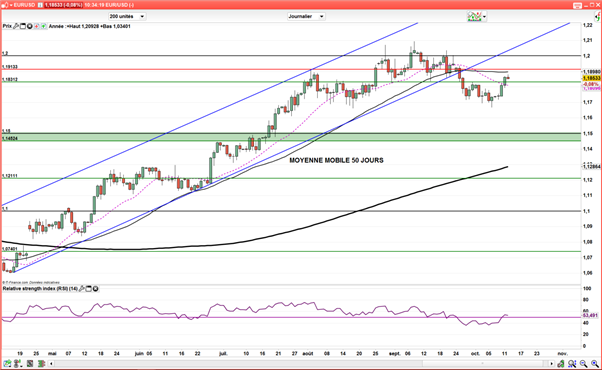Remove the RSI indicator panel
Screen dimensions: 602x370
(x=95, y=288)
